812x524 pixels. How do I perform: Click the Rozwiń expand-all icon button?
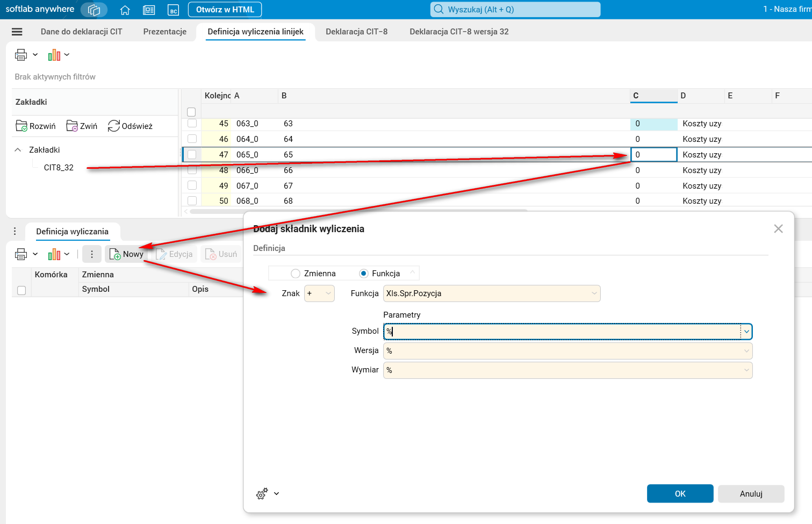36,126
